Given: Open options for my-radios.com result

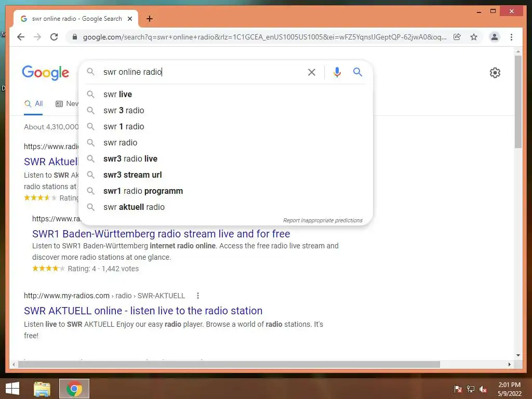Looking at the screenshot, I should pos(198,296).
